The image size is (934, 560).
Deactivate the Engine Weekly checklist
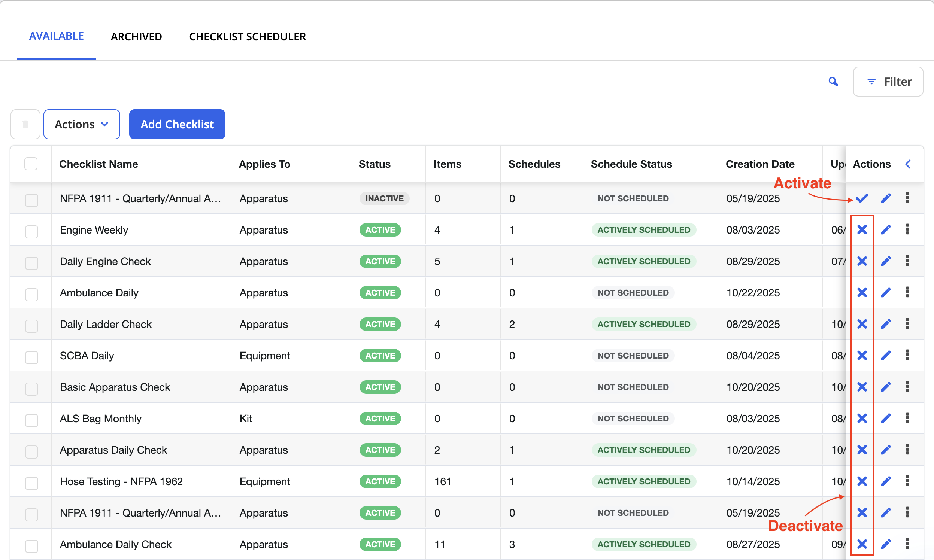pyautogui.click(x=862, y=229)
